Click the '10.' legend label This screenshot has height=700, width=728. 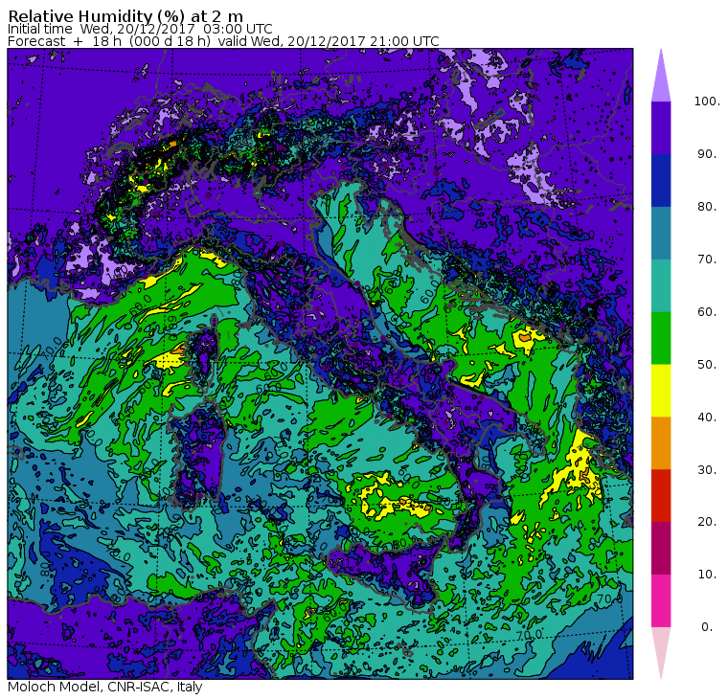(707, 575)
